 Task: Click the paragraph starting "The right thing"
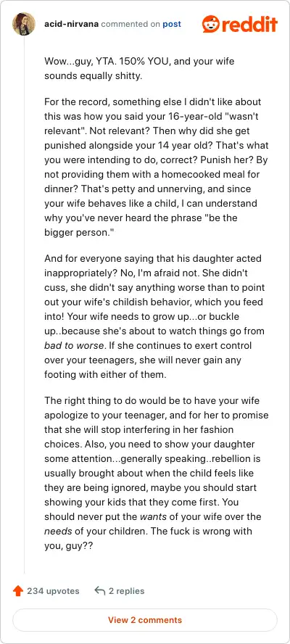click(156, 466)
